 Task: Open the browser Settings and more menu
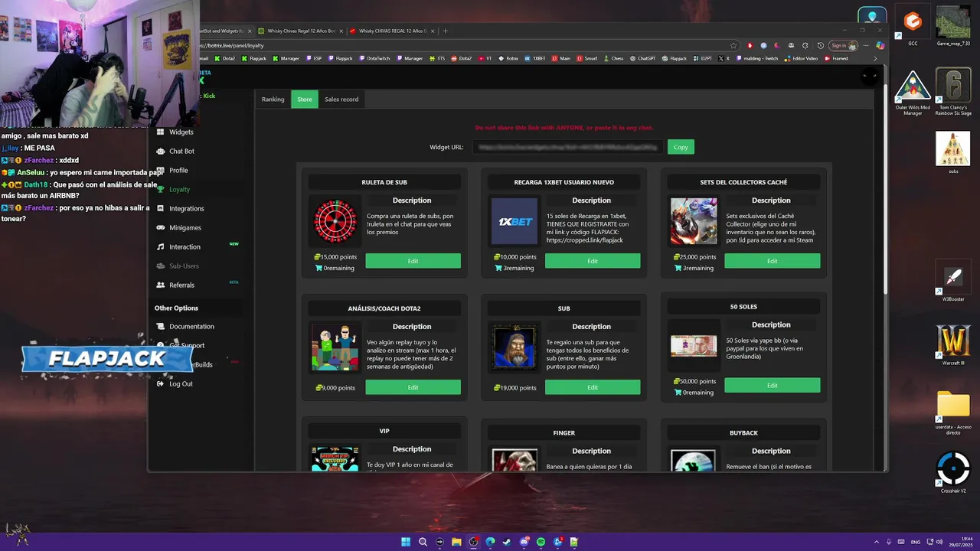pyautogui.click(x=867, y=45)
